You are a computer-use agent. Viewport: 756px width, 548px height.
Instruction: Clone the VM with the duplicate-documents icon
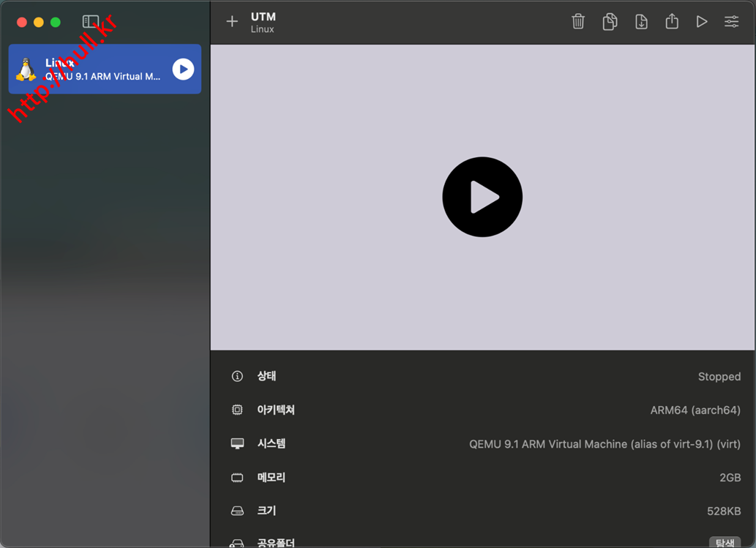[610, 22]
